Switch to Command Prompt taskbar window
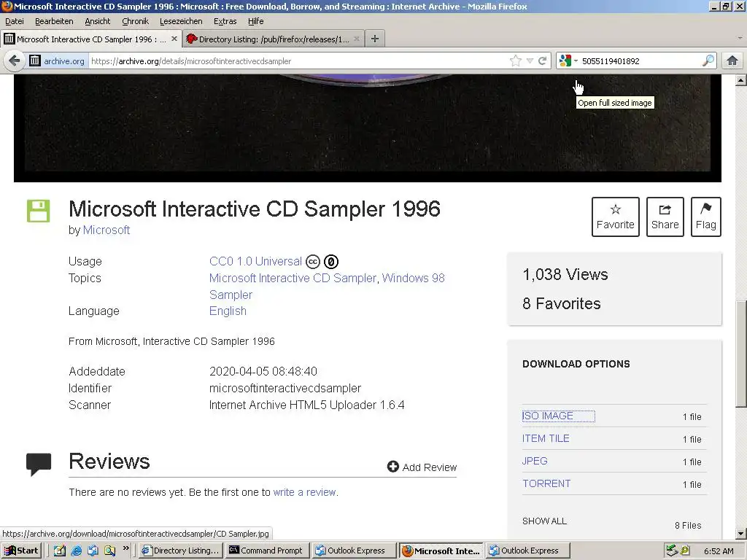 [267, 551]
